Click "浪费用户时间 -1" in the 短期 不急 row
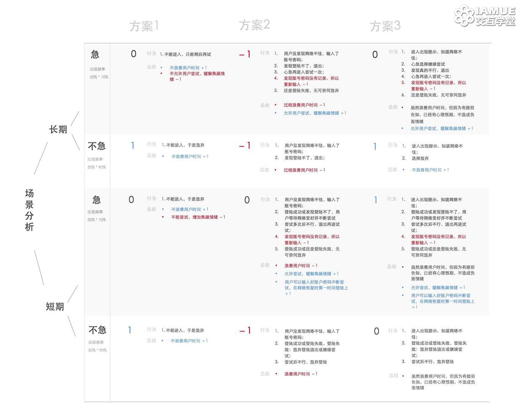 [301, 374]
